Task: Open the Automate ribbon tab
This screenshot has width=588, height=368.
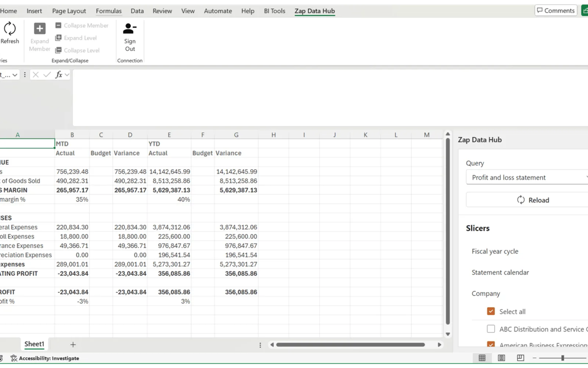Action: 218,11
